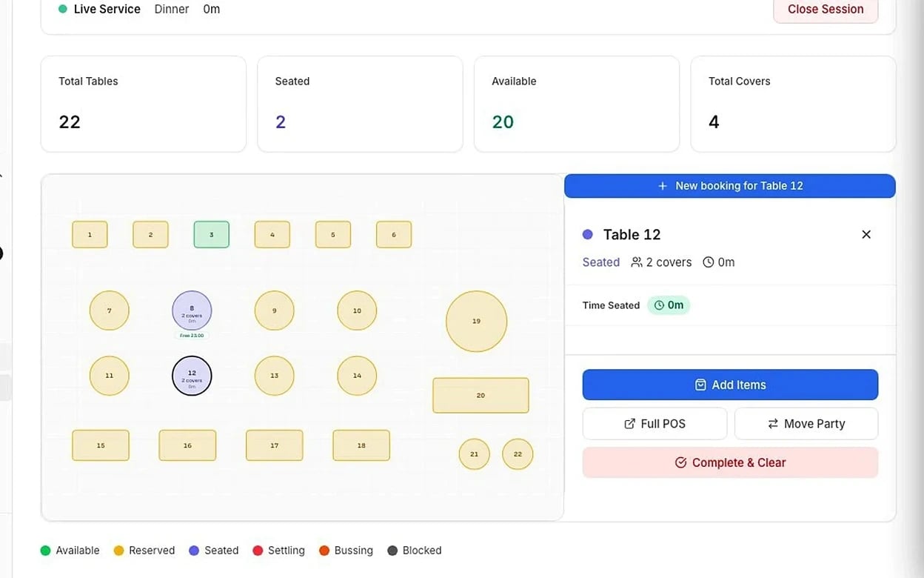
Task: Select rectangular table 17
Action: (275, 445)
